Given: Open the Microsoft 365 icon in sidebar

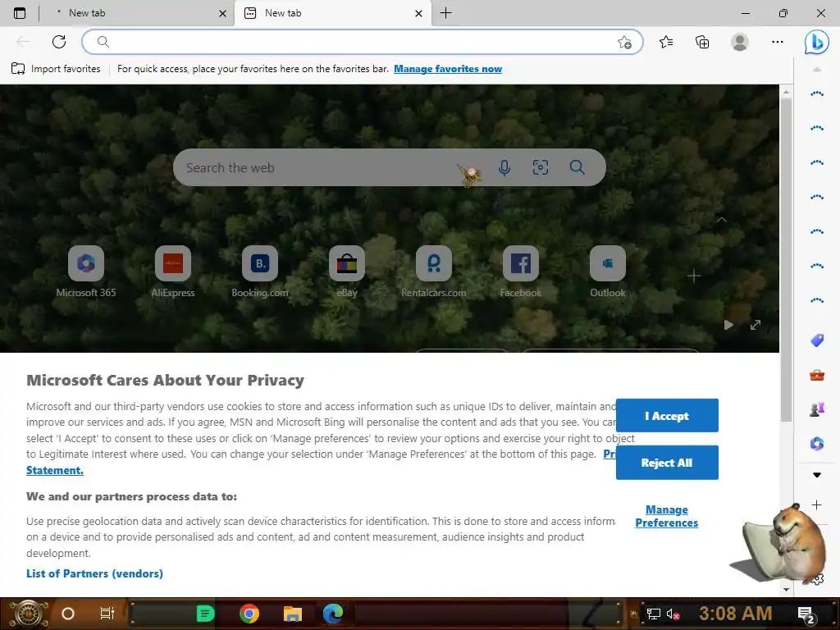Looking at the screenshot, I should 816,444.
